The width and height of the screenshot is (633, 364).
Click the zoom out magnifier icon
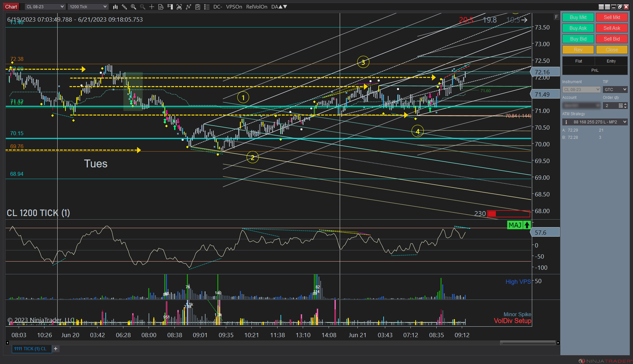point(142,7)
